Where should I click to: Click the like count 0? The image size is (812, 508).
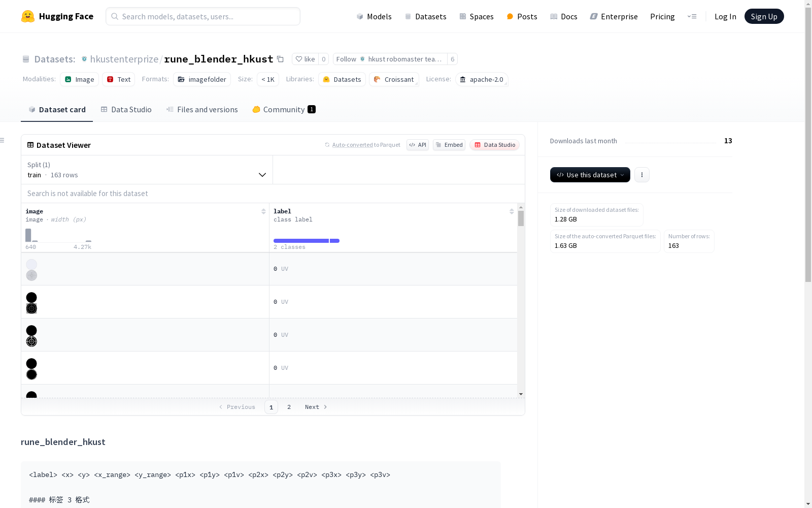pos(324,59)
